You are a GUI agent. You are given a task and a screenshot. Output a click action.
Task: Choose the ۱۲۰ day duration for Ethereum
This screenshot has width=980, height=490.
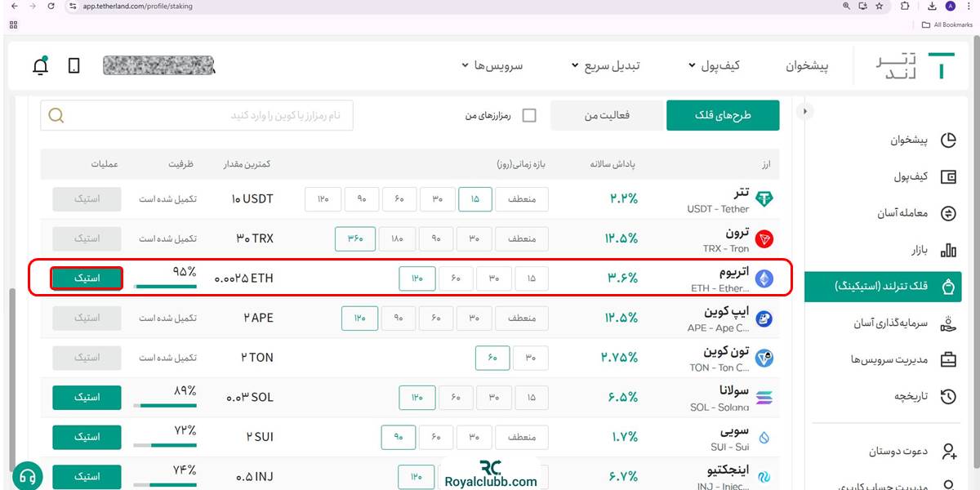coord(417,278)
